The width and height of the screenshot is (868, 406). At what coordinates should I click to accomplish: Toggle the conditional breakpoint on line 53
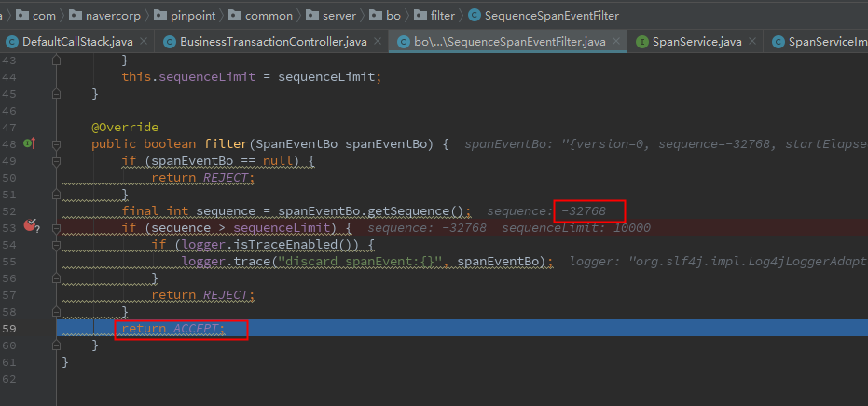point(31,225)
